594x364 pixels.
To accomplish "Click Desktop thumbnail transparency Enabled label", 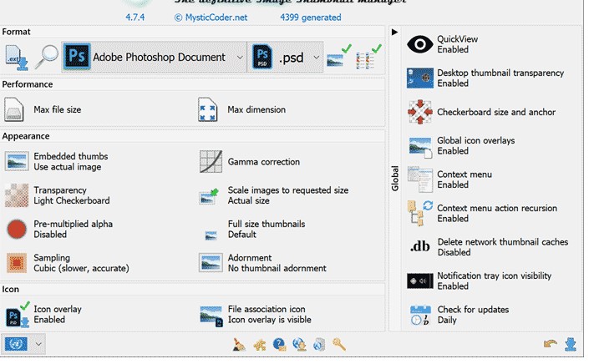I will (x=453, y=83).
